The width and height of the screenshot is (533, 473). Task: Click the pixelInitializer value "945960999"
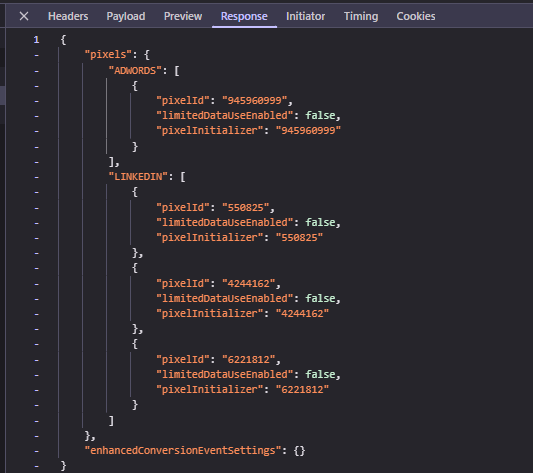[x=308, y=131]
